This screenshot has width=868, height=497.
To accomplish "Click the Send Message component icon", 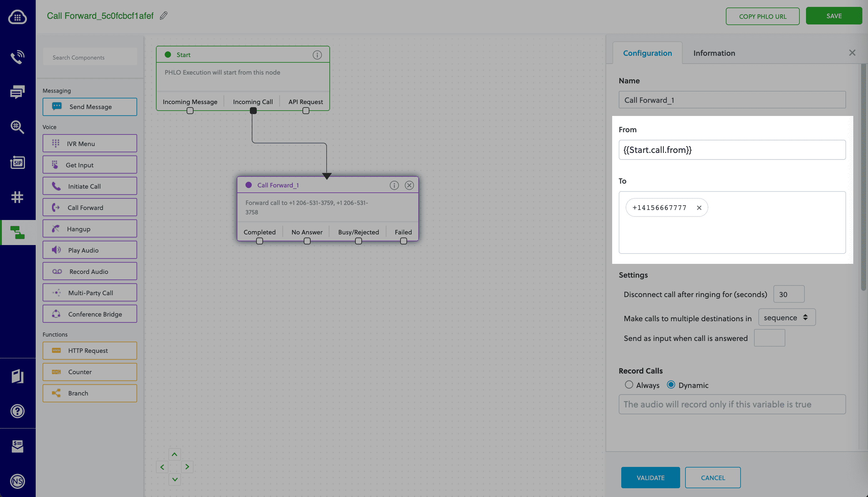I will click(x=57, y=106).
